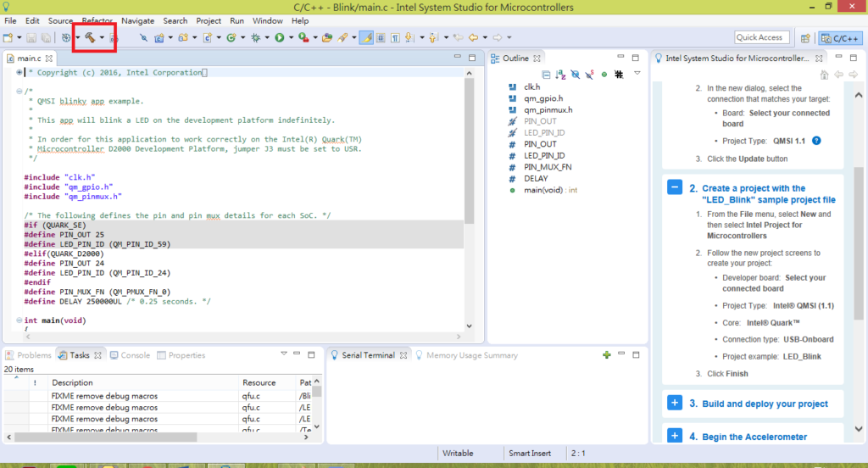The width and height of the screenshot is (868, 468).
Task: Click the Search flashlight toolbar icon
Action: [x=342, y=37]
